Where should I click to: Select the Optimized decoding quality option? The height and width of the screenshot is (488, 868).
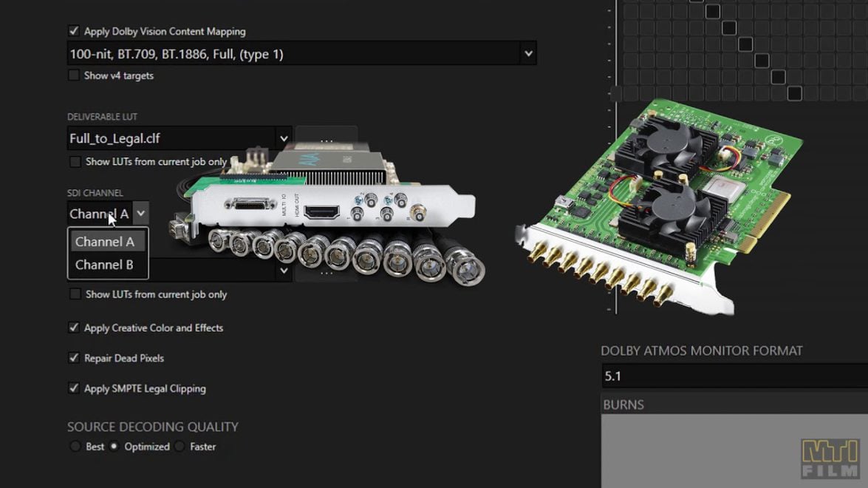point(115,447)
